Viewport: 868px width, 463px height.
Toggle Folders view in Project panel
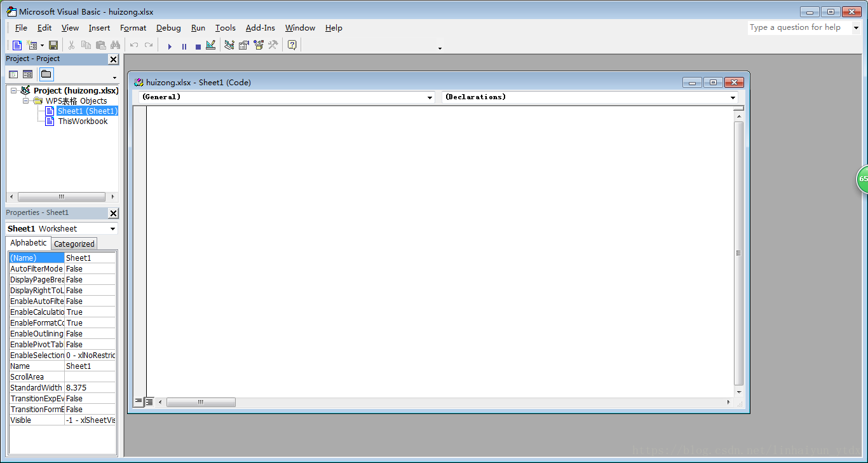pyautogui.click(x=46, y=74)
